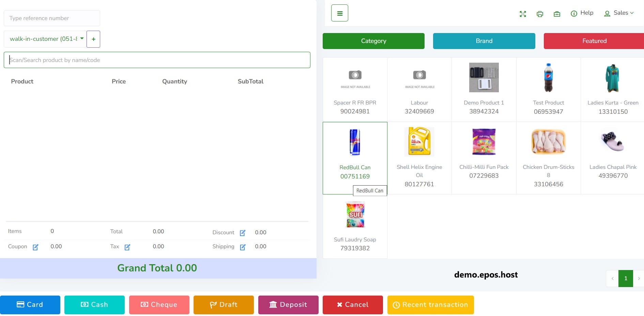The height and width of the screenshot is (316, 644).
Task: Click the printer icon in the top toolbar
Action: click(540, 14)
